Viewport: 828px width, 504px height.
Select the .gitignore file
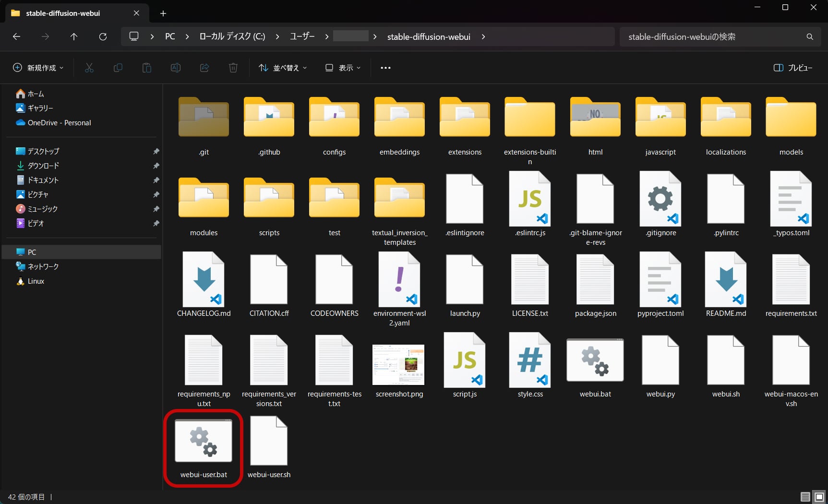pos(660,204)
